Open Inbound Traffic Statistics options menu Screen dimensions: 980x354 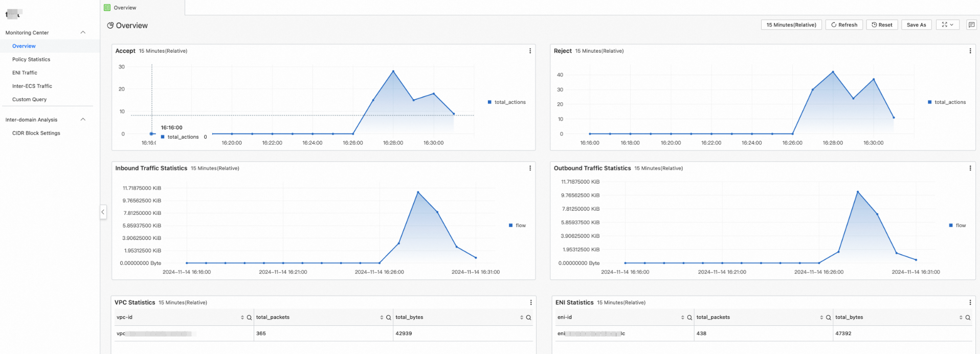point(530,168)
